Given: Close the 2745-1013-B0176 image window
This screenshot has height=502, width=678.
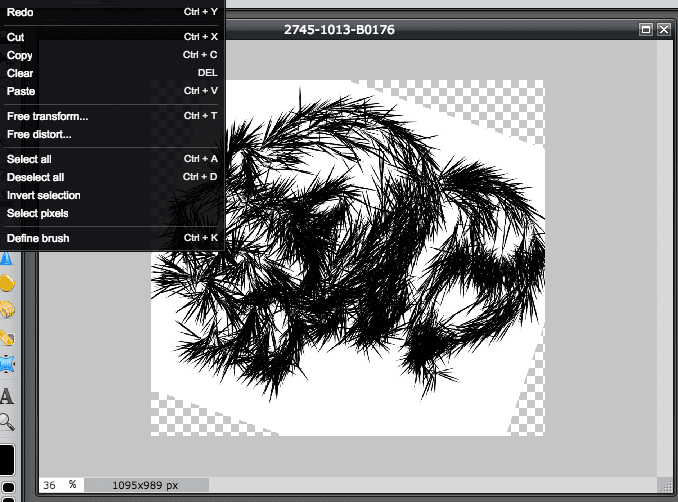Looking at the screenshot, I should pyautogui.click(x=663, y=30).
